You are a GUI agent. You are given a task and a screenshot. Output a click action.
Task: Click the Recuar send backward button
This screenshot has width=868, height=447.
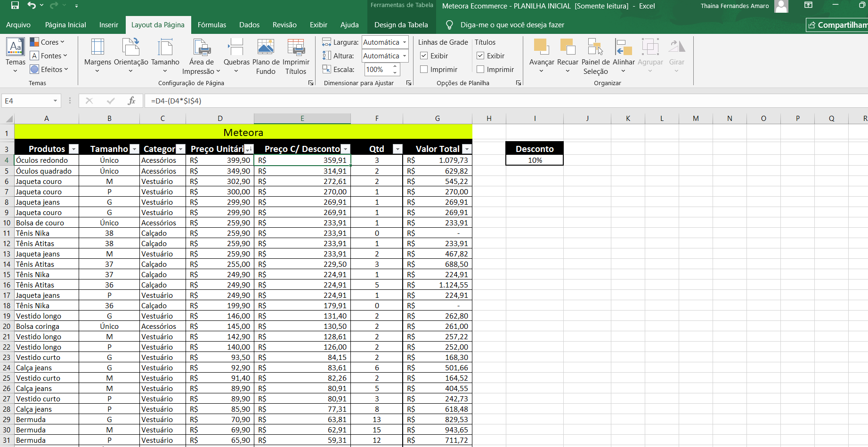[568, 56]
